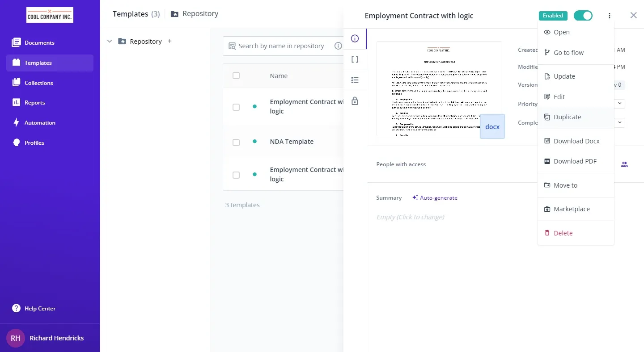Tick the select-all checkbox in header
The image size is (644, 352).
[x=236, y=75]
